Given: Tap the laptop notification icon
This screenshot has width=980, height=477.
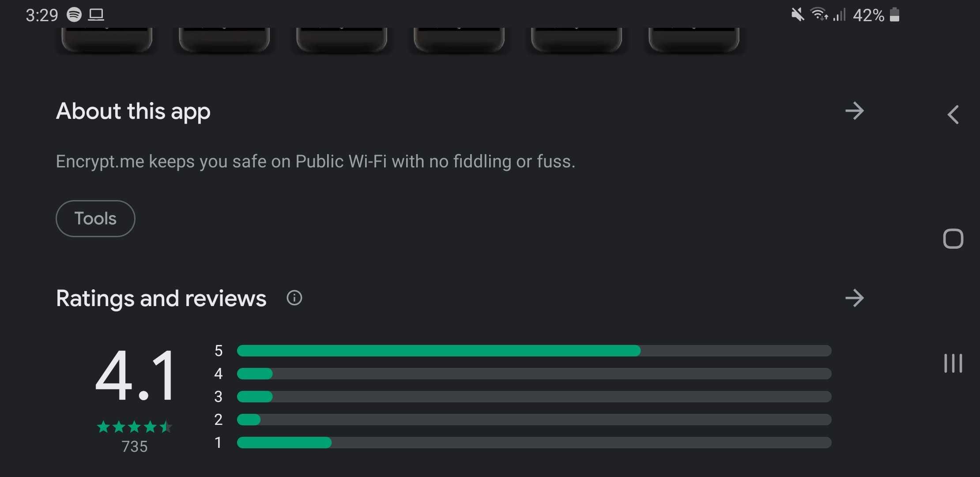Looking at the screenshot, I should tap(96, 15).
